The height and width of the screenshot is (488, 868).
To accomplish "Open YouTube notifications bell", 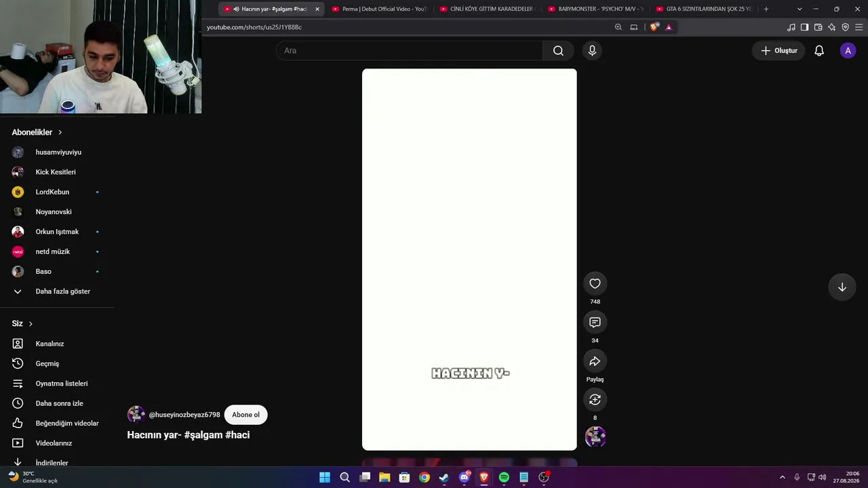I will click(x=819, y=51).
